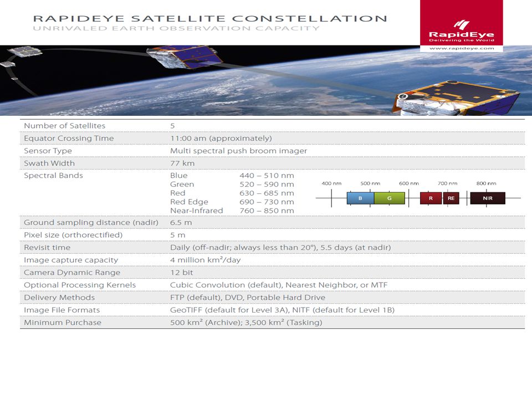Click the middle satellite in the banner
Viewport: 532px width, 399px height.
click(x=185, y=57)
